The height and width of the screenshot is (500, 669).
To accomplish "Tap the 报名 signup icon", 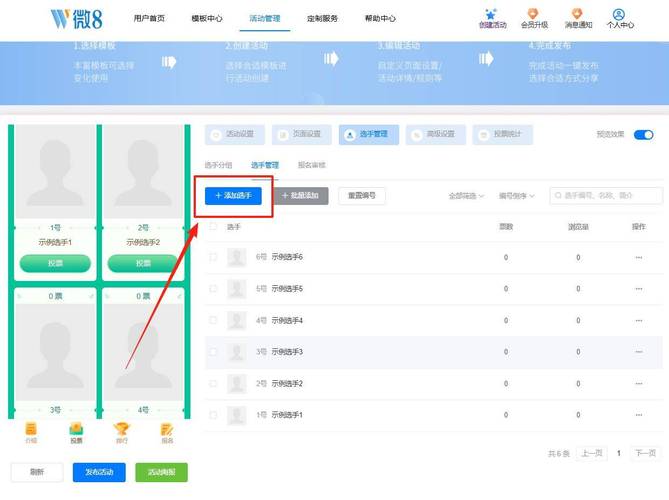I will tap(167, 429).
